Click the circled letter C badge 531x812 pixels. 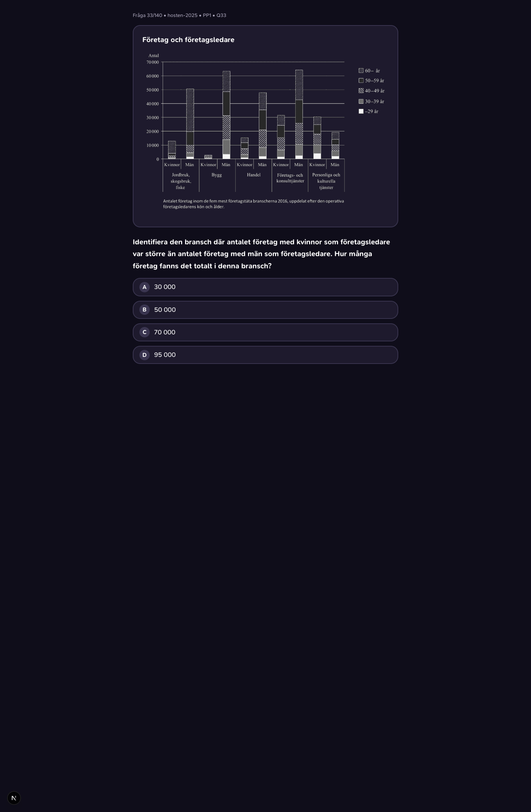145,332
